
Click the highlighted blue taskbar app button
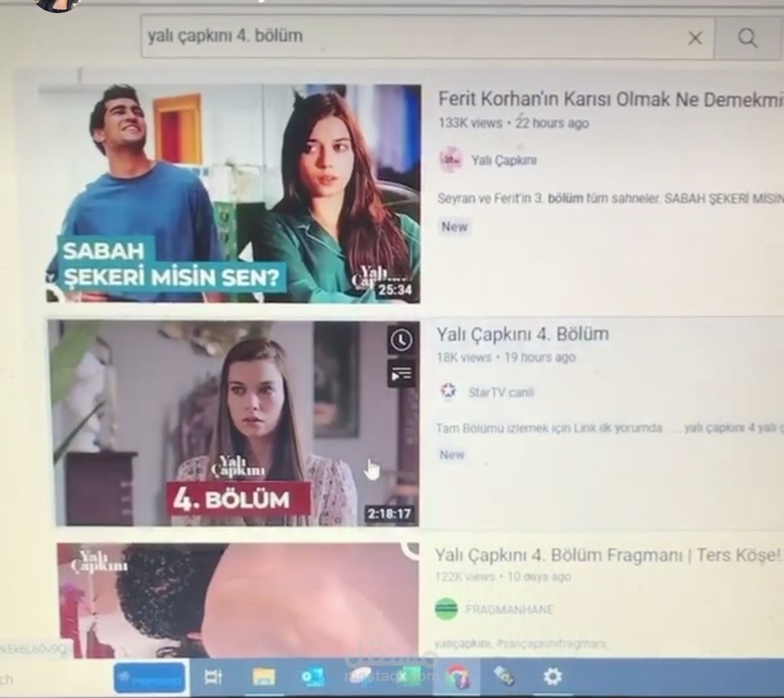150,678
